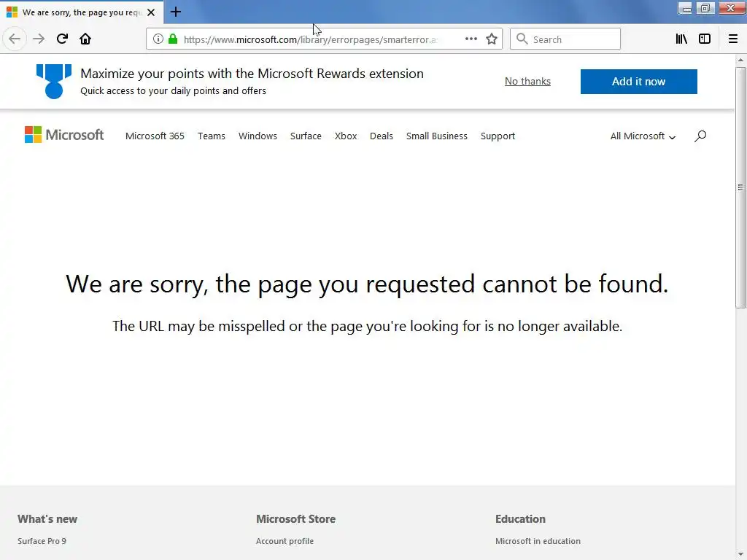
Task: Open the 'Account profile' footer link
Action: [285, 541]
